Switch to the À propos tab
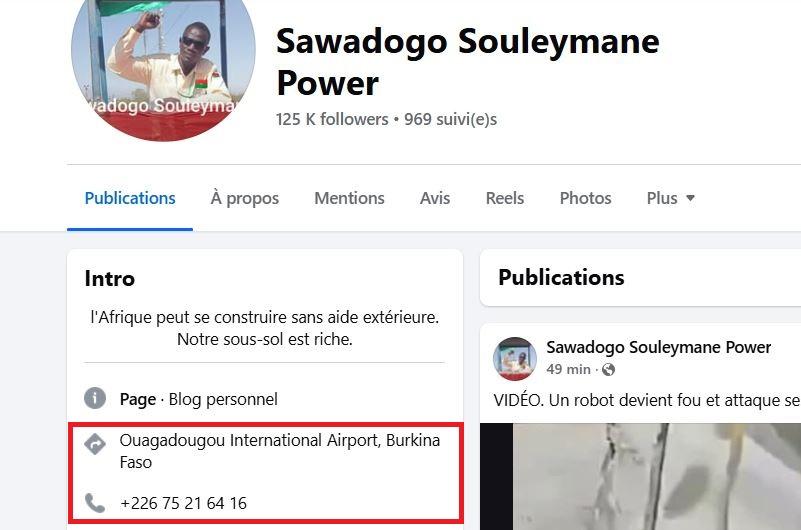Image resolution: width=801 pixels, height=530 pixels. click(245, 198)
